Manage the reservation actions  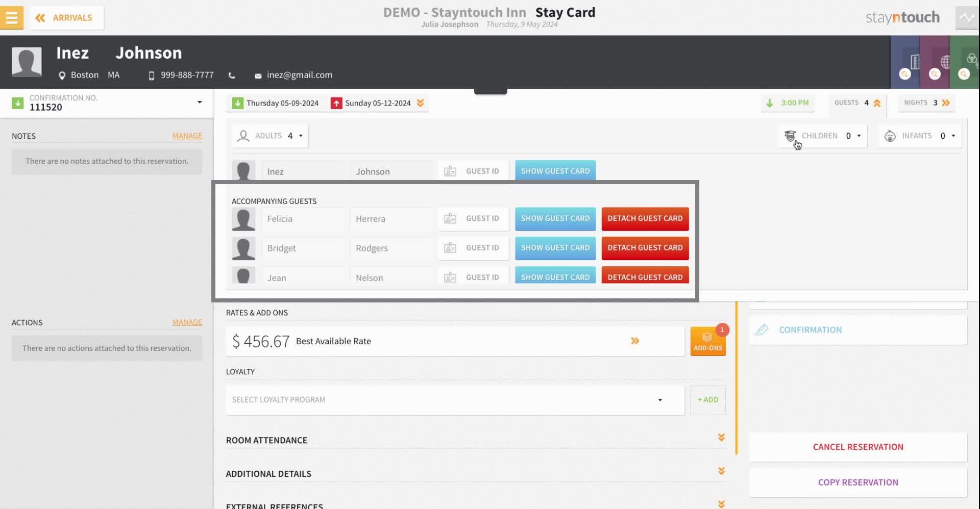[x=187, y=322]
